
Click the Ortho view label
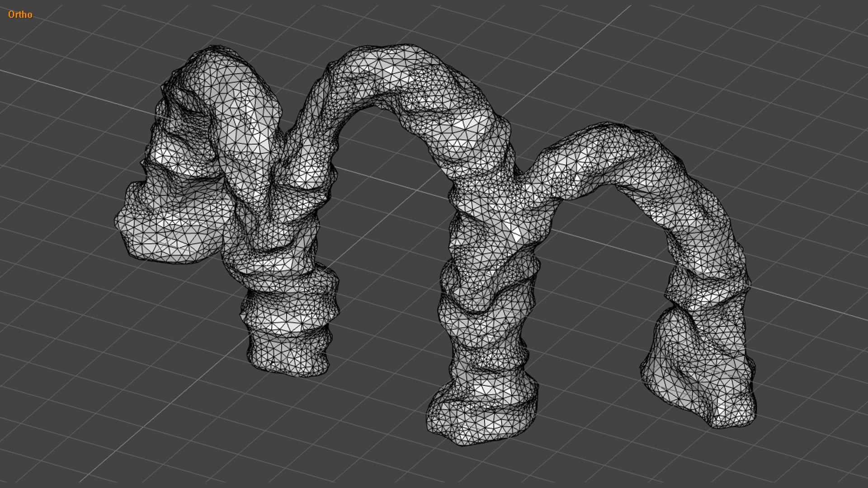pyautogui.click(x=20, y=14)
